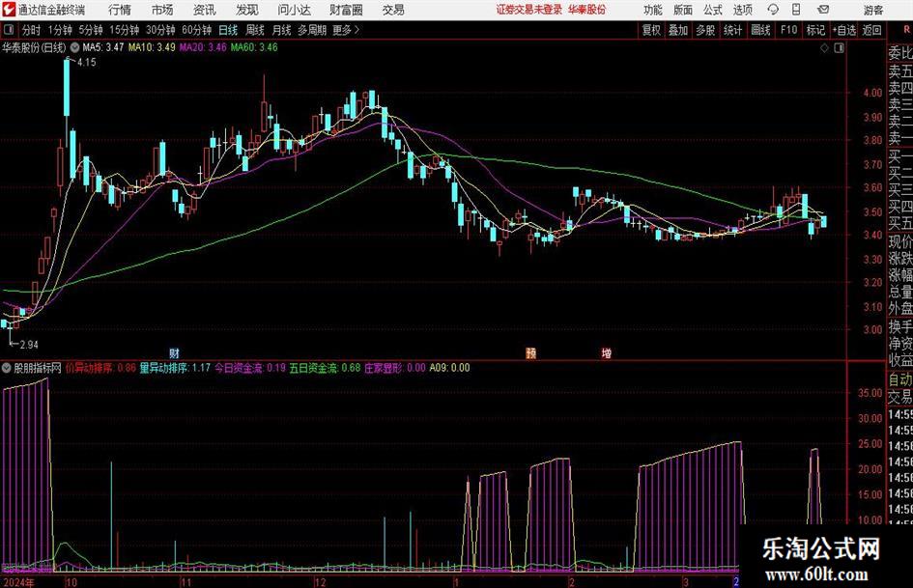The width and height of the screenshot is (913, 588).
Task: Open the 问小达 menu
Action: (x=294, y=10)
